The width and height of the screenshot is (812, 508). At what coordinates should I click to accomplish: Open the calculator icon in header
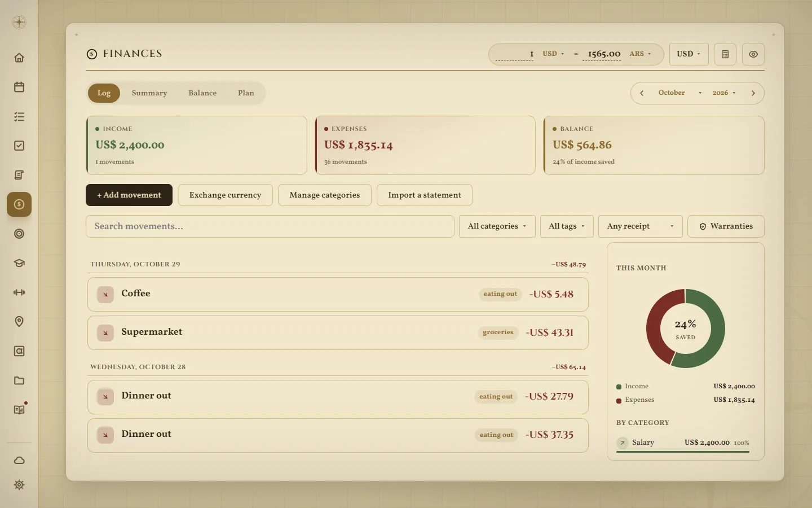click(725, 54)
